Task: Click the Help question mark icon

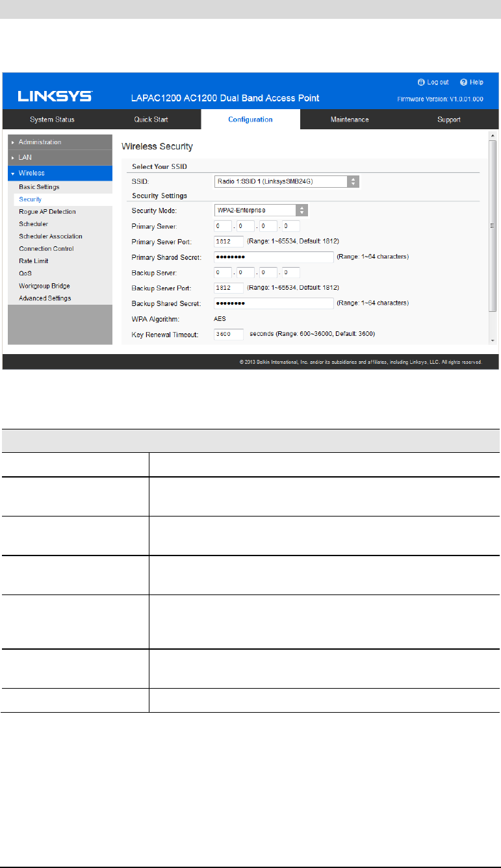Action: pos(463,83)
